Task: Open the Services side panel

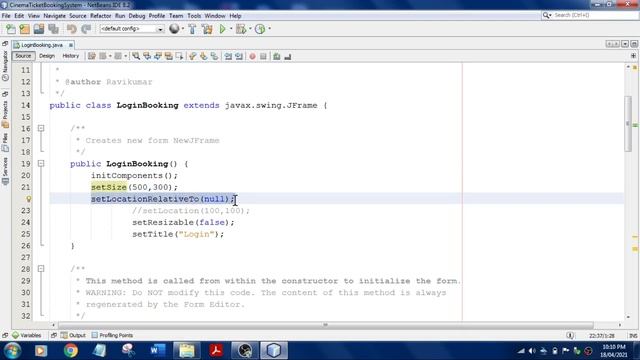Action: tap(5, 171)
